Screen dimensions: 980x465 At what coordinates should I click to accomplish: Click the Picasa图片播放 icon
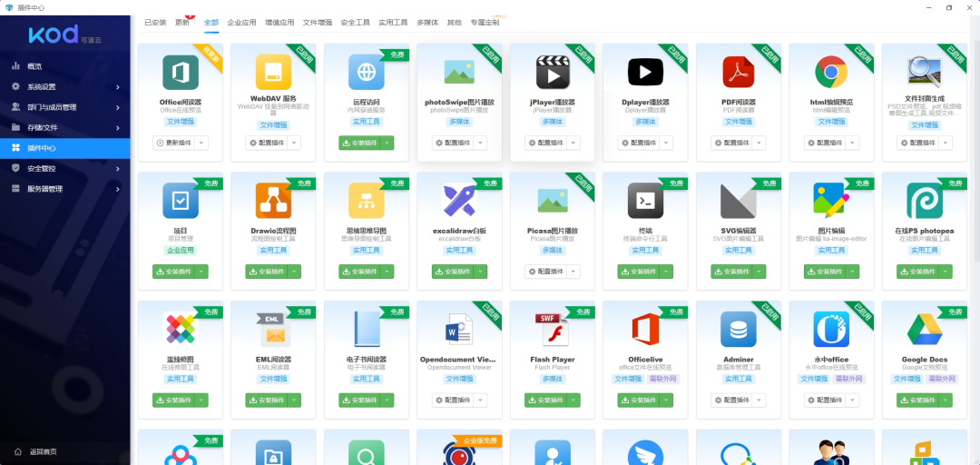(553, 201)
